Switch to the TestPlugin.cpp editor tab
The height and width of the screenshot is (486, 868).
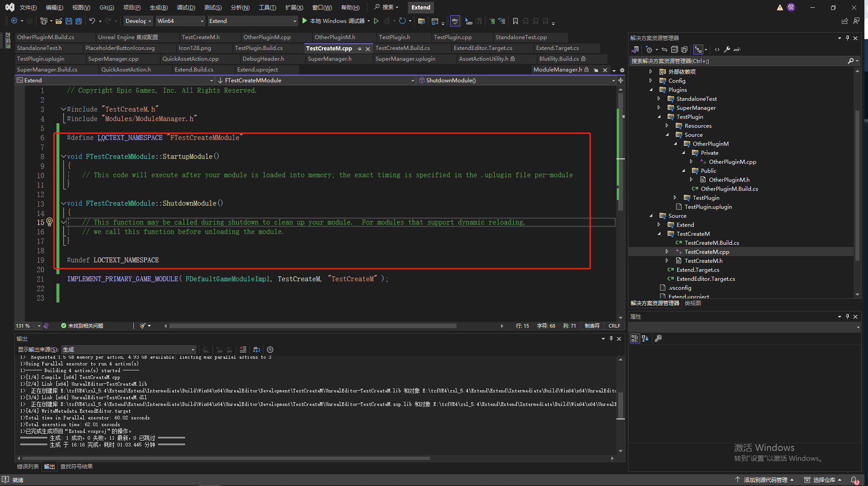click(452, 37)
